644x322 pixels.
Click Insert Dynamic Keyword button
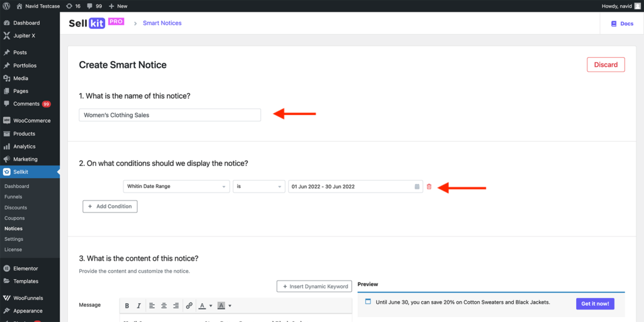(x=314, y=286)
